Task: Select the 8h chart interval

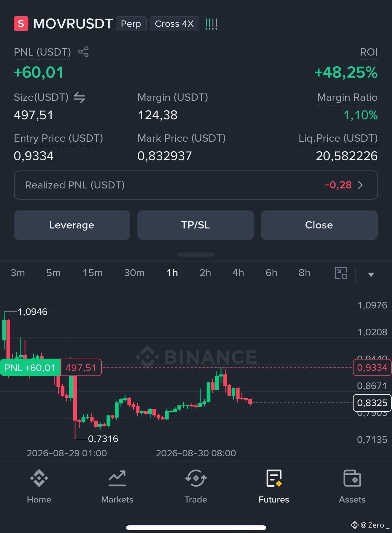Action: coord(304,272)
